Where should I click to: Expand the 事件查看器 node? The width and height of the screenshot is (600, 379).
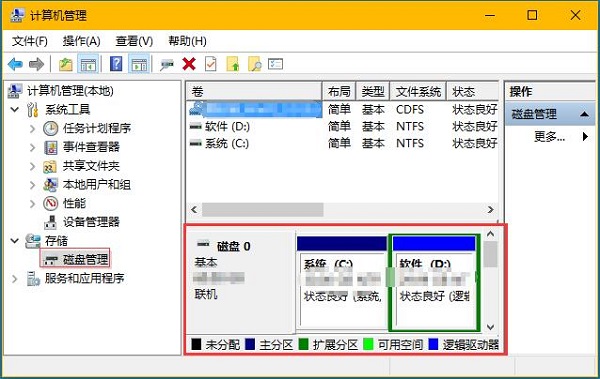(33, 147)
